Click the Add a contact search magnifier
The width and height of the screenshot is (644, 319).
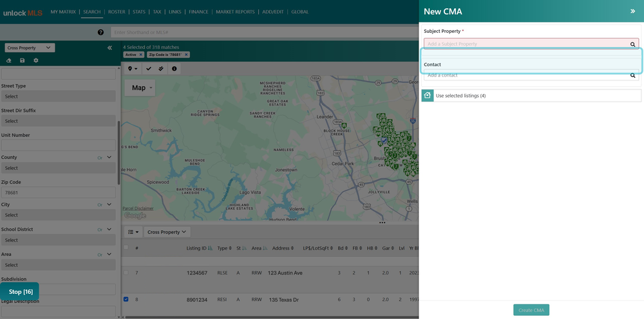tap(633, 75)
